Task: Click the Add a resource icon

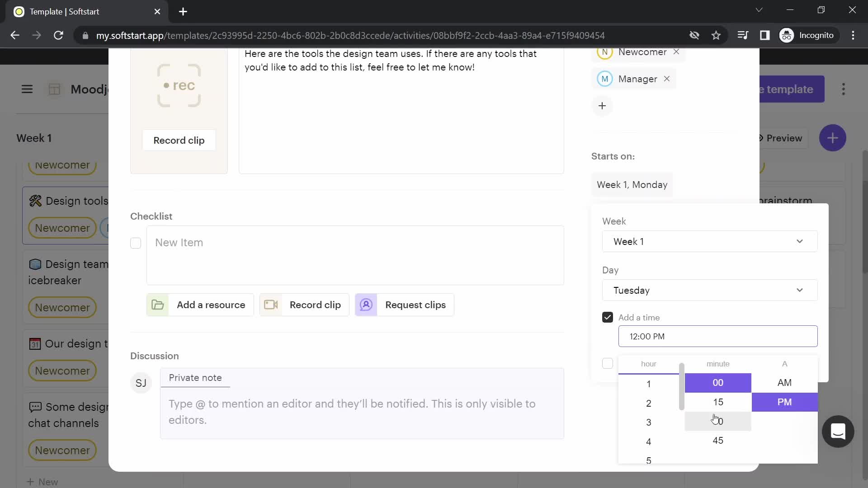Action: (158, 305)
